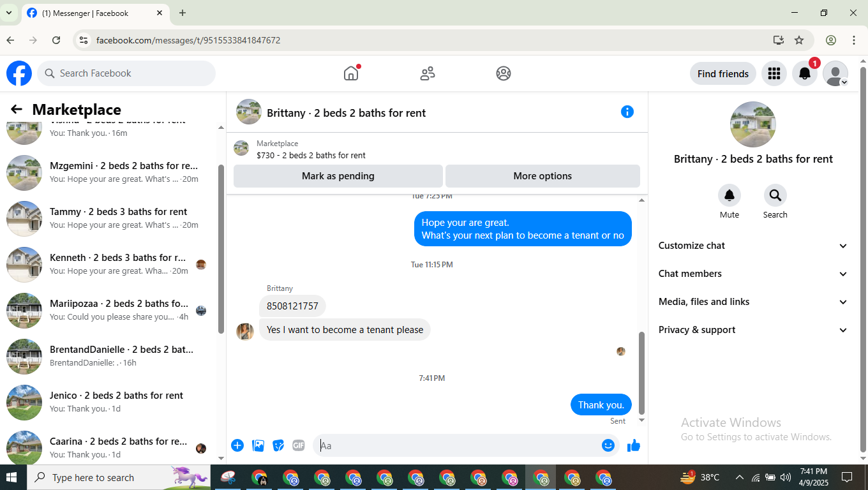This screenshot has height=490, width=868.
Task: Open the conversation information icon
Action: pos(627,112)
